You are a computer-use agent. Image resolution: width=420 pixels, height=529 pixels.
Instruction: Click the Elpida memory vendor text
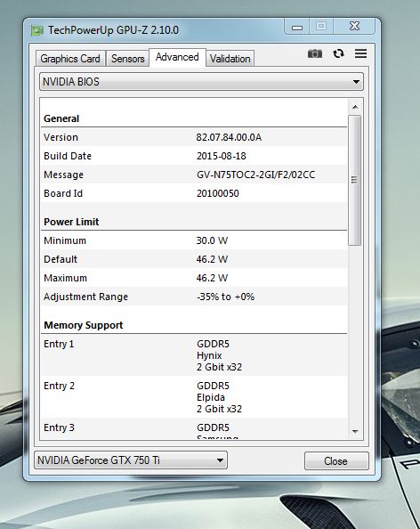[x=211, y=397]
